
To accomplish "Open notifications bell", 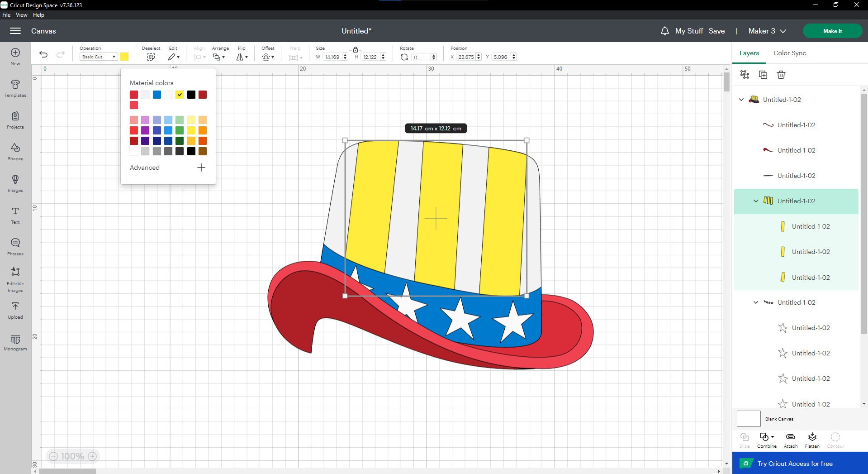I will point(664,31).
